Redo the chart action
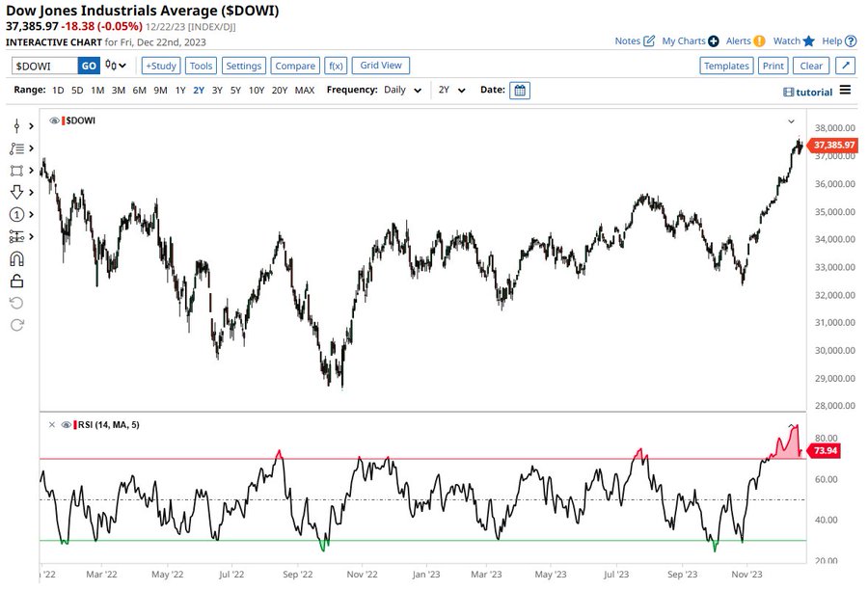Image resolution: width=868 pixels, height=590 pixels. click(16, 325)
